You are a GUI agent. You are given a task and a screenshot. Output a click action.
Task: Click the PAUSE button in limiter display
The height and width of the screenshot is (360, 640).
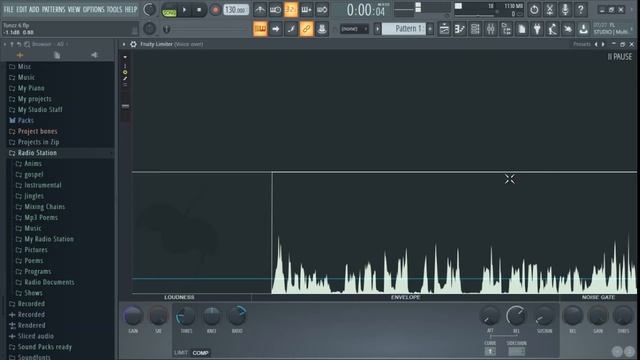tap(620, 57)
